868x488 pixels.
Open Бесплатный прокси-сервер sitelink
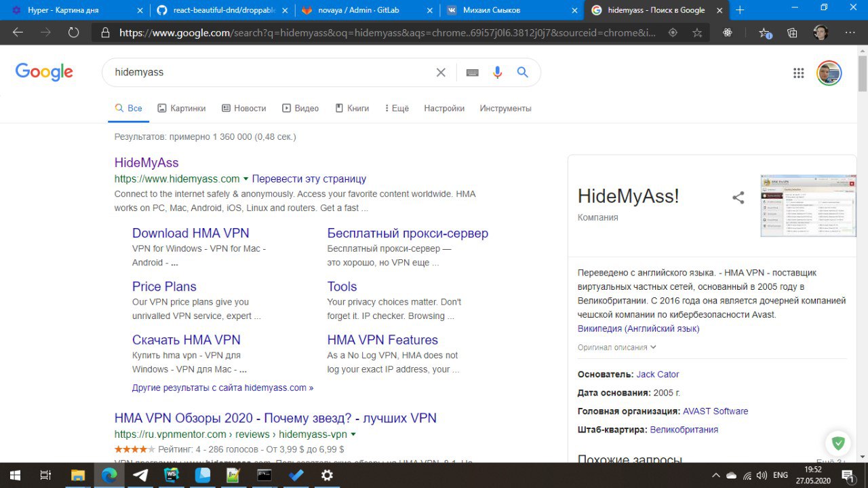(408, 233)
